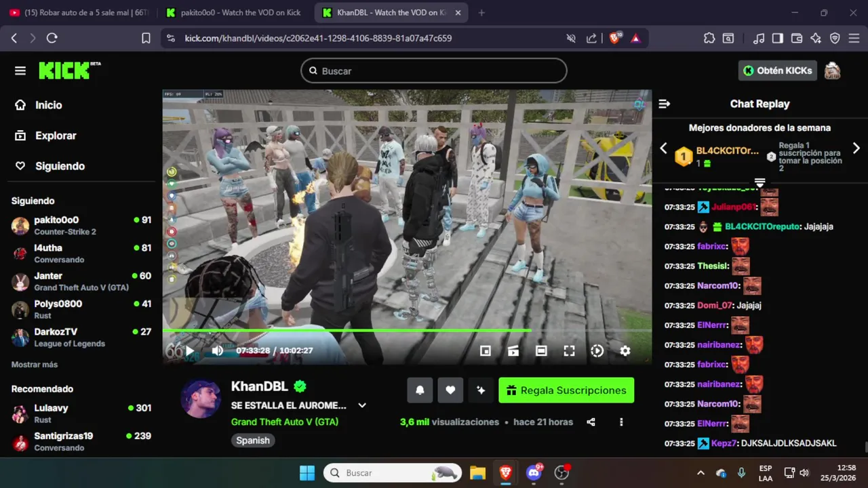Create a clip from the video
868x488 pixels.
(513, 350)
